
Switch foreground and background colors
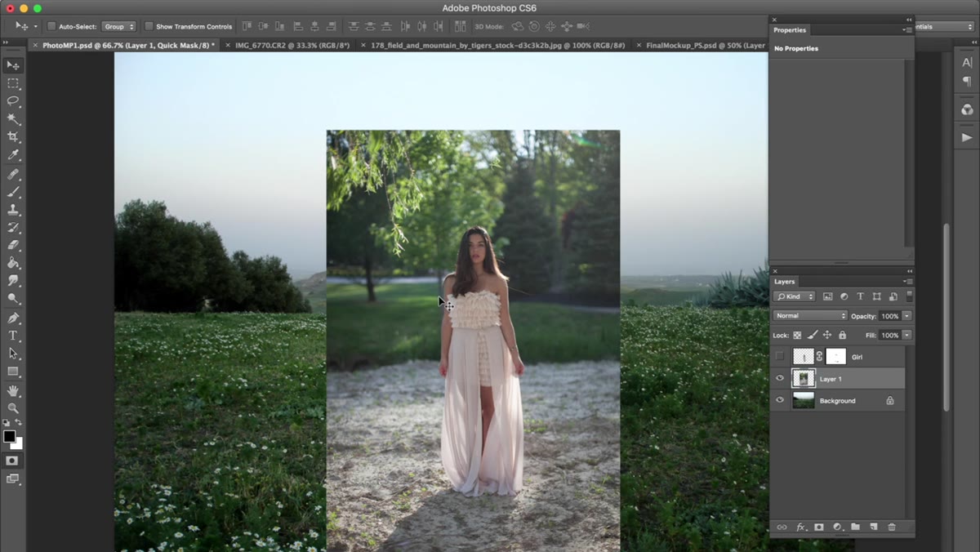[x=19, y=422]
